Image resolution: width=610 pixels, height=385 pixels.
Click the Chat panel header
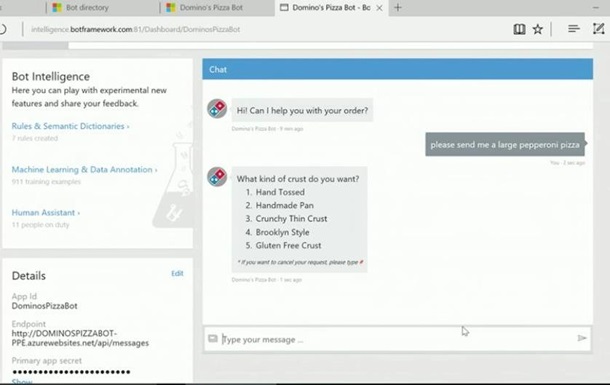pyautogui.click(x=398, y=69)
